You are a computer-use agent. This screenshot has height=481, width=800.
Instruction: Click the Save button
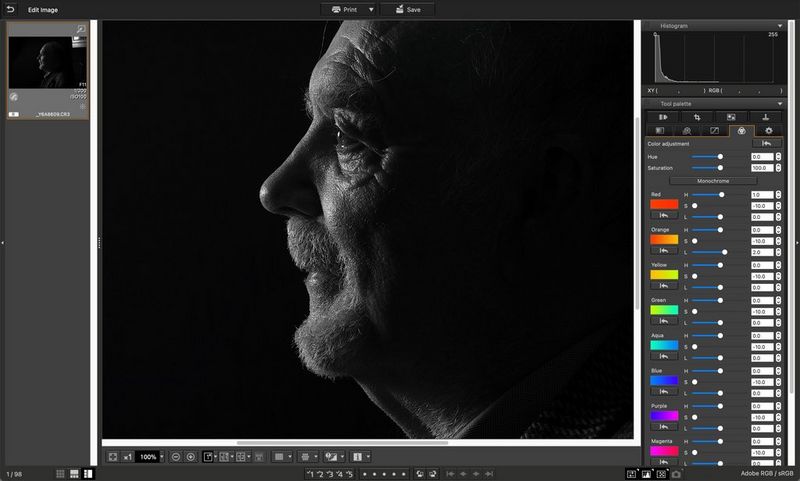click(x=407, y=9)
